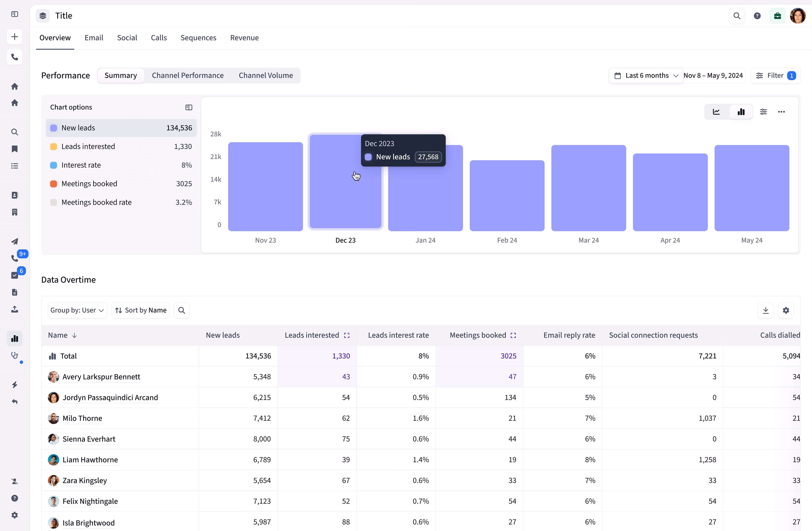Open Milo Thorne's profile link
Screen dimensions: 812x531
(x=82, y=419)
